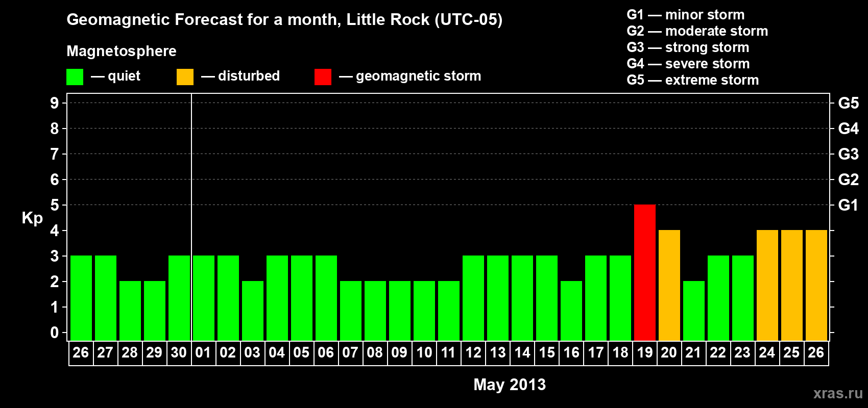Click the 'Kp' axis label
This screenshot has height=408, width=868.
pyautogui.click(x=32, y=218)
